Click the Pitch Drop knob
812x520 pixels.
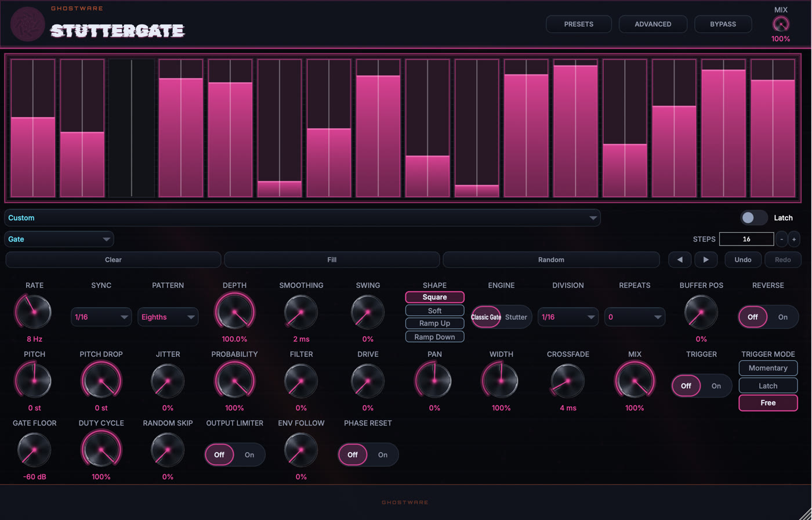(101, 381)
